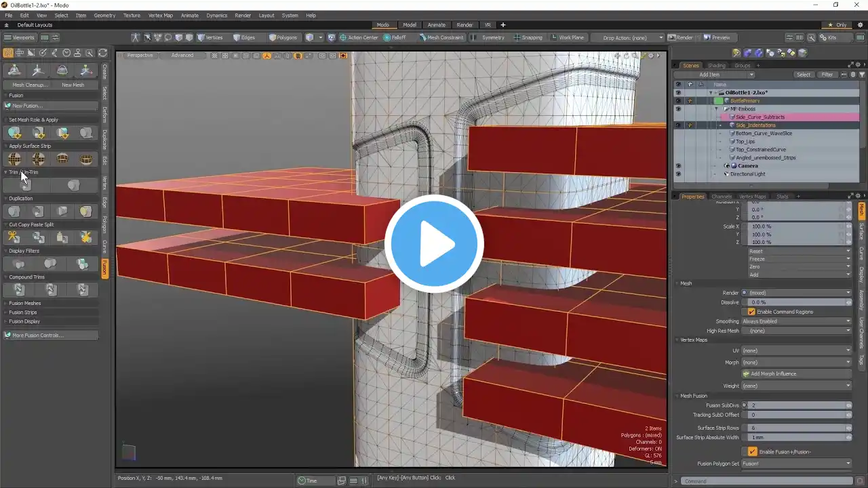The height and width of the screenshot is (488, 868).
Task: Click the first Compound Trims icon
Action: coord(19,289)
